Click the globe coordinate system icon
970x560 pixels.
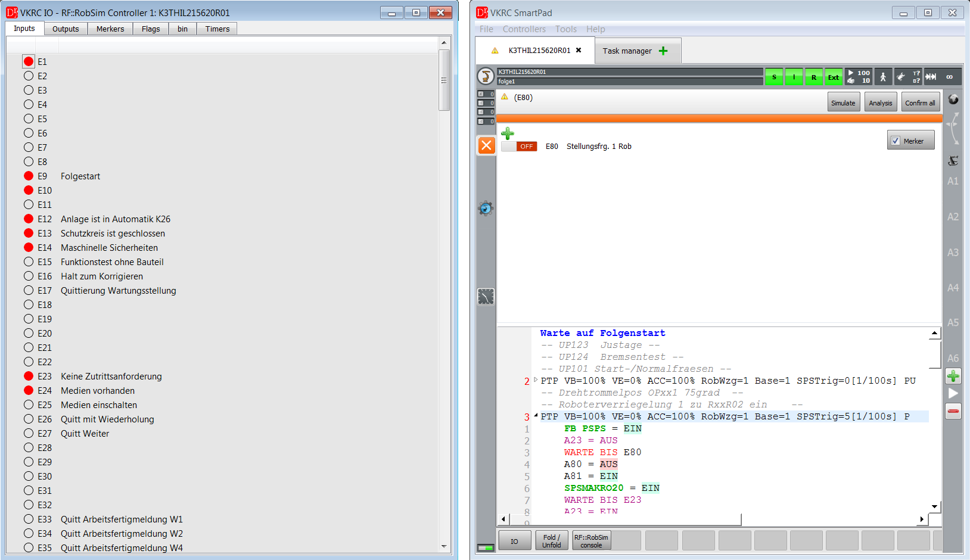coord(953,99)
